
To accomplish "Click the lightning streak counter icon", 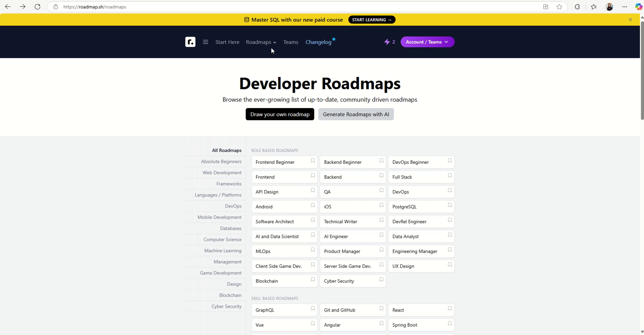I will 390,42.
